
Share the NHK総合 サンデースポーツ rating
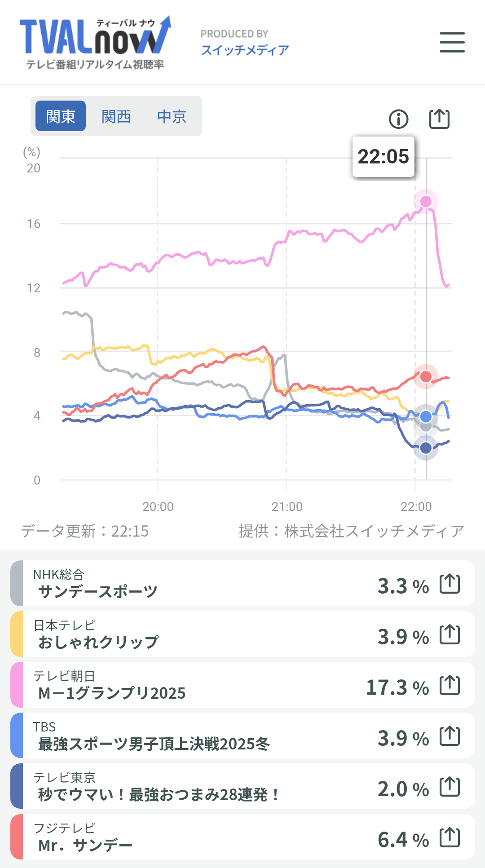point(450,584)
